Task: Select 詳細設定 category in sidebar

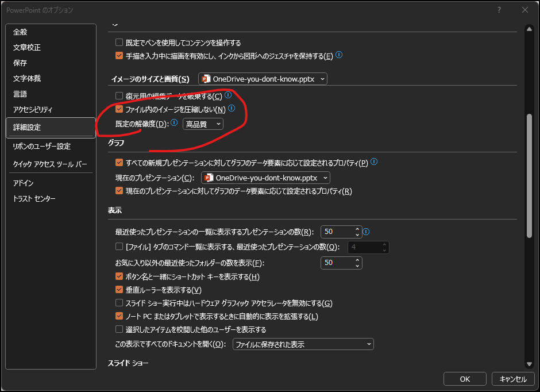Action: click(51, 128)
